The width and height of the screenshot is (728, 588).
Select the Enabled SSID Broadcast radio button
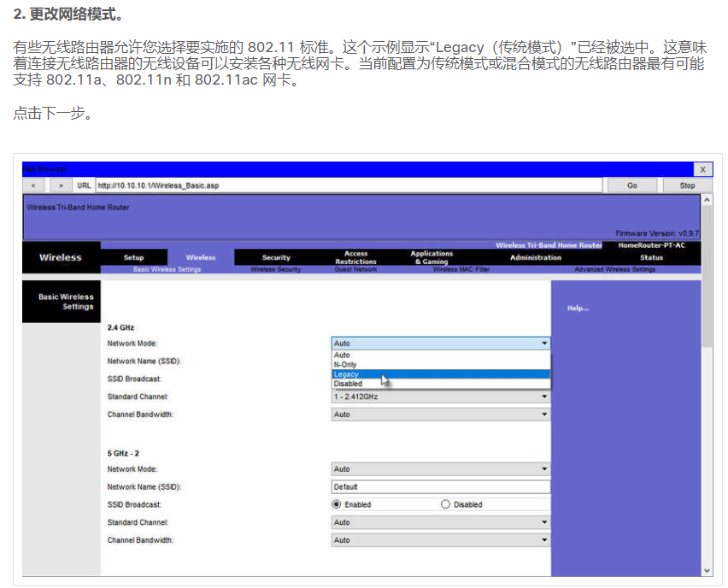[337, 504]
